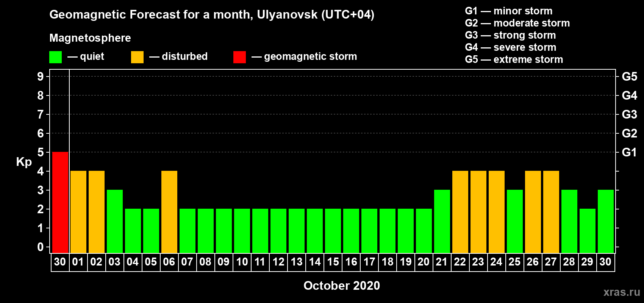Click the G1 label beside the chart
The image size is (644, 303).
coord(629,152)
